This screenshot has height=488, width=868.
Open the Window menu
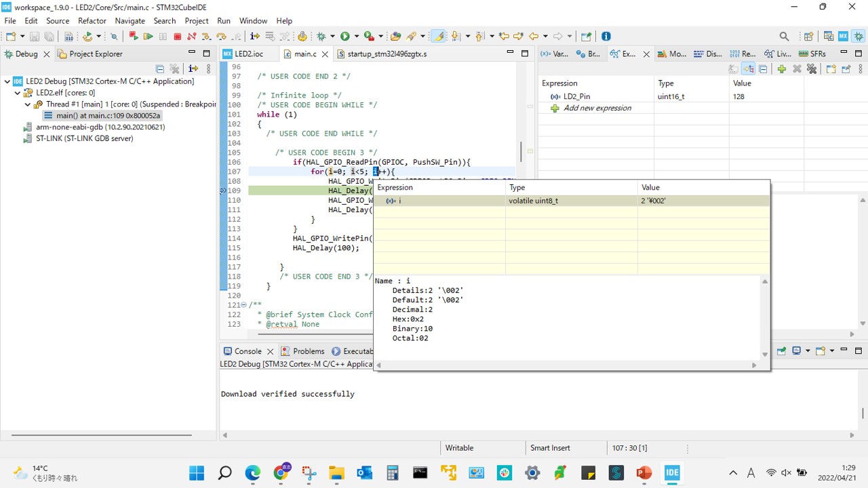click(x=253, y=21)
